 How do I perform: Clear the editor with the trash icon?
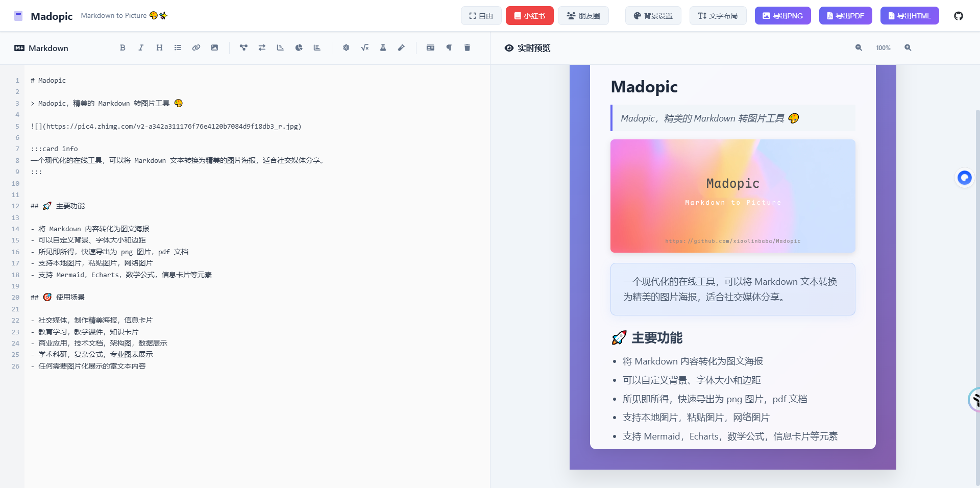click(467, 47)
